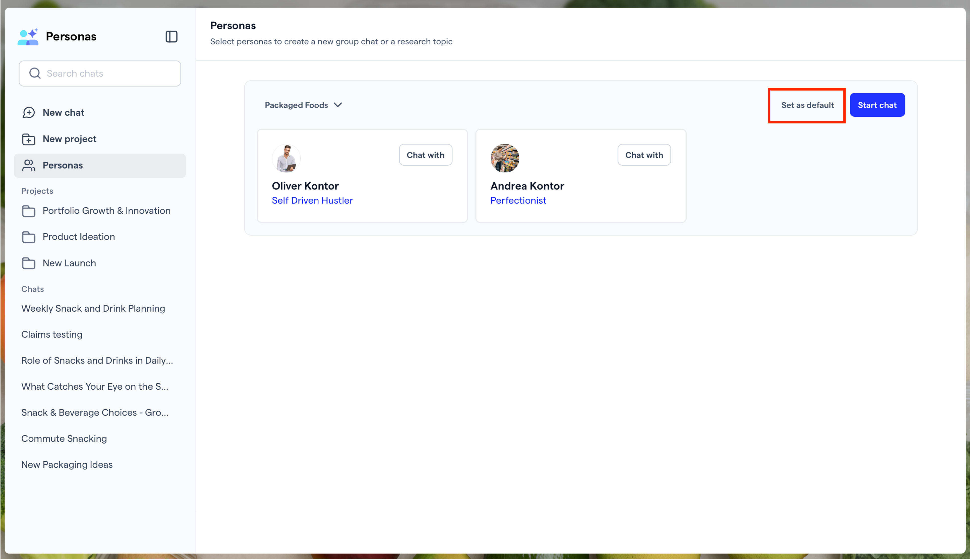Click the Portfolio Growth & Innovation folder icon
This screenshot has width=970, height=560.
28,211
